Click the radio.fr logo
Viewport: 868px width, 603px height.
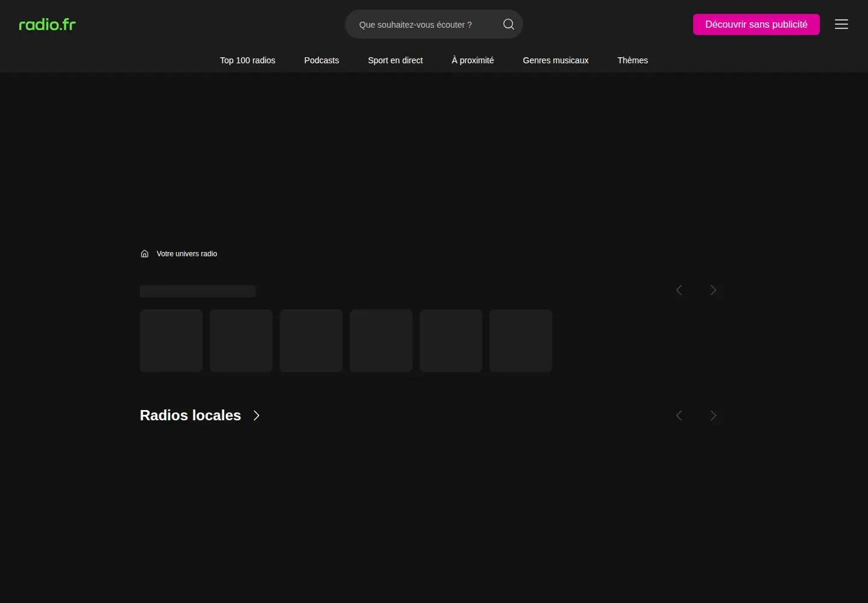point(47,25)
